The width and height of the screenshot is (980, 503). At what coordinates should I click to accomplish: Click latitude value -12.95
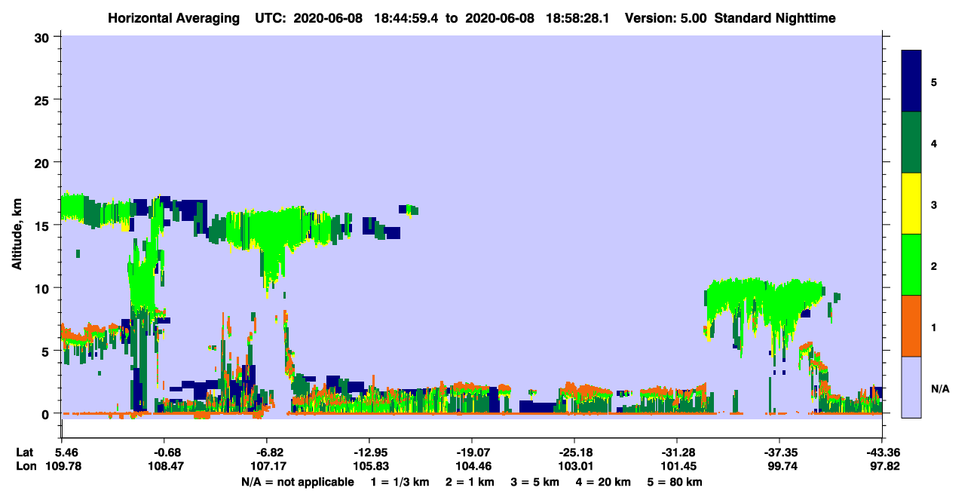coord(370,452)
